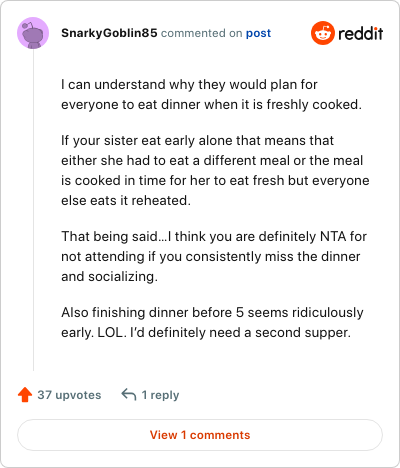Collapse the thread using the vertical line

(x=33, y=210)
